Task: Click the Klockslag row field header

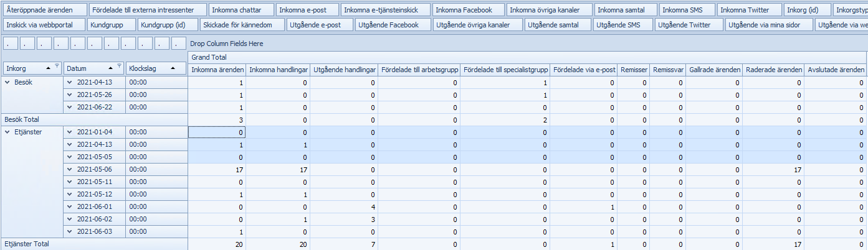Action: (156, 68)
